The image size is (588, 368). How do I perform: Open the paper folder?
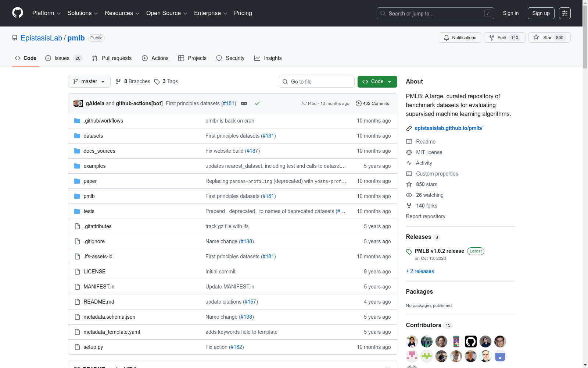click(x=90, y=181)
